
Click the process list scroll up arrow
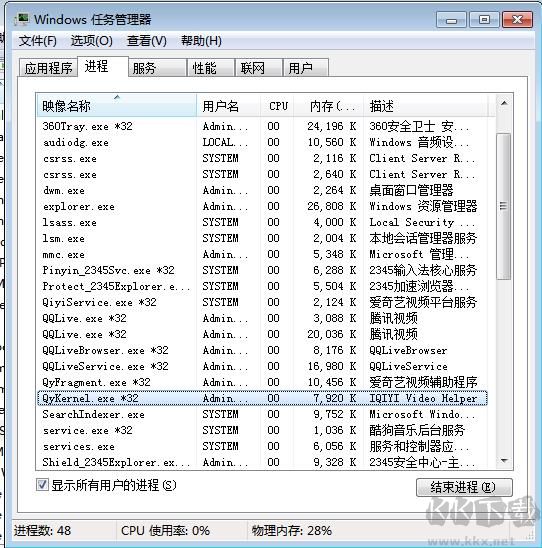(x=504, y=103)
